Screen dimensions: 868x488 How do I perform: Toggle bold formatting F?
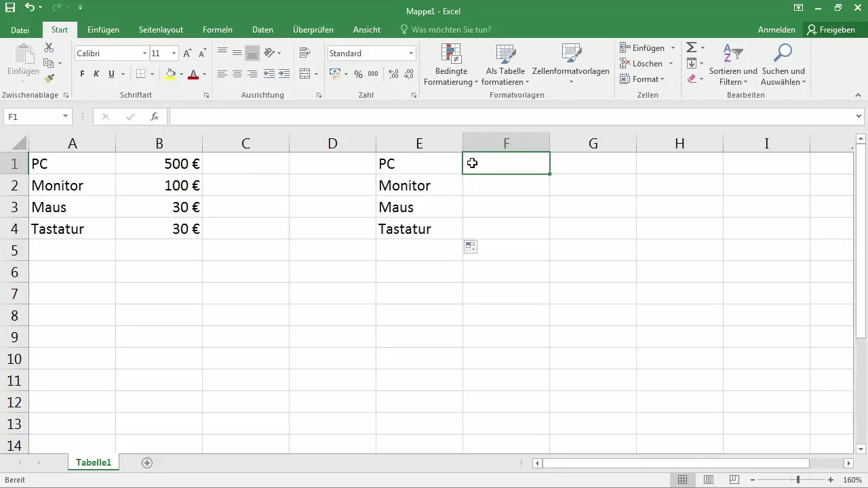click(x=82, y=74)
